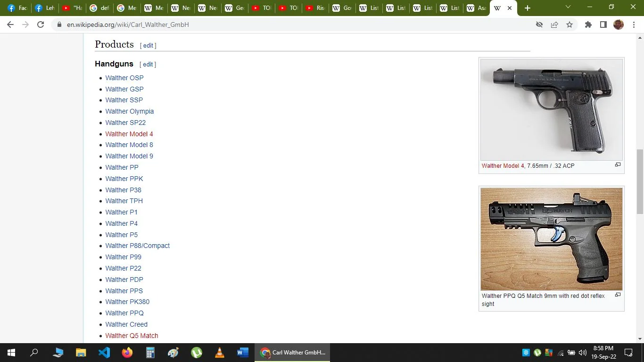
Task: Open the Walther Creed link
Action: point(126,324)
